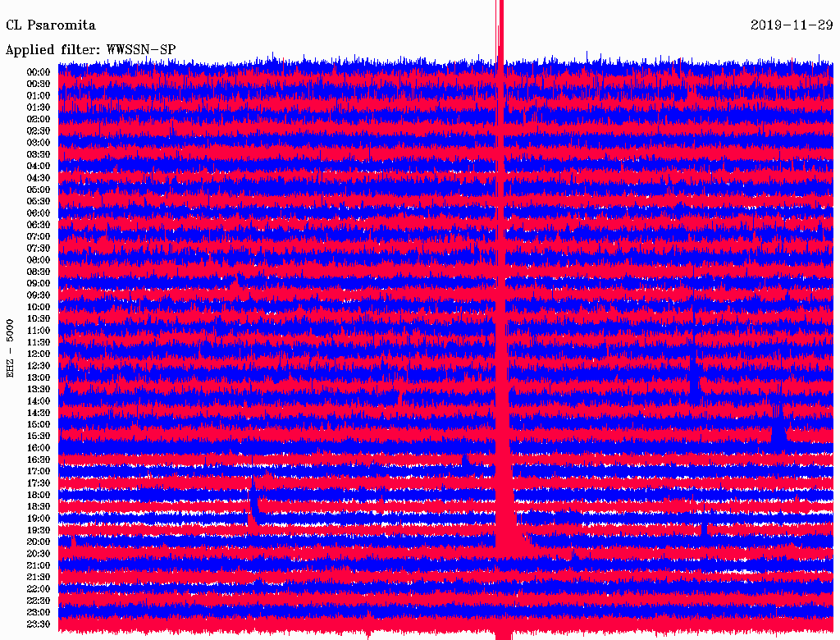Click the 11:30 time label
840x640 pixels.
pyautogui.click(x=39, y=342)
